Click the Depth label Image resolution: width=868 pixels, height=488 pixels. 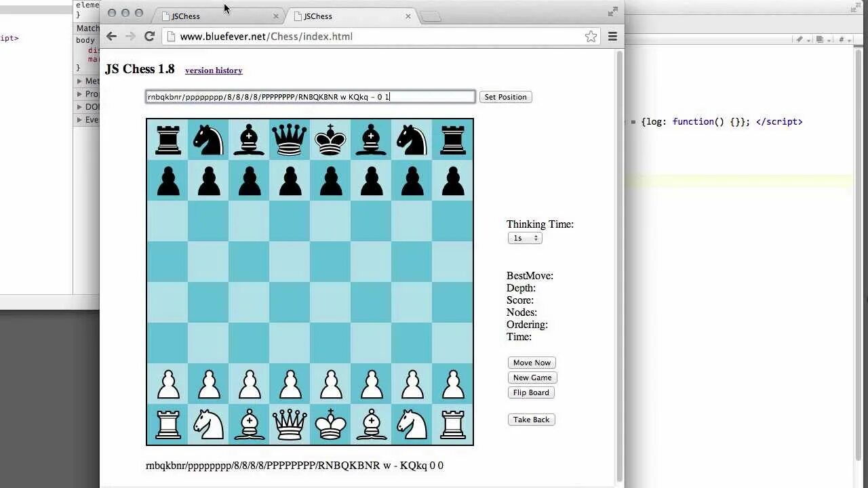(521, 288)
